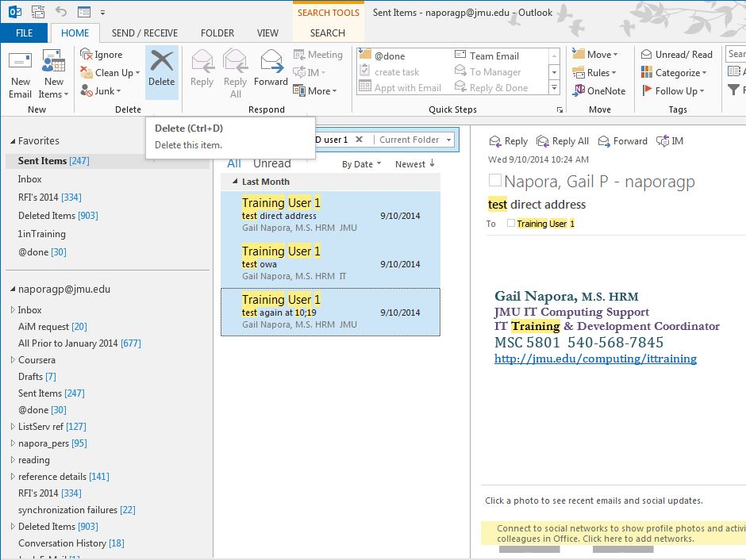
Task: Open the Rules menu
Action: point(594,73)
